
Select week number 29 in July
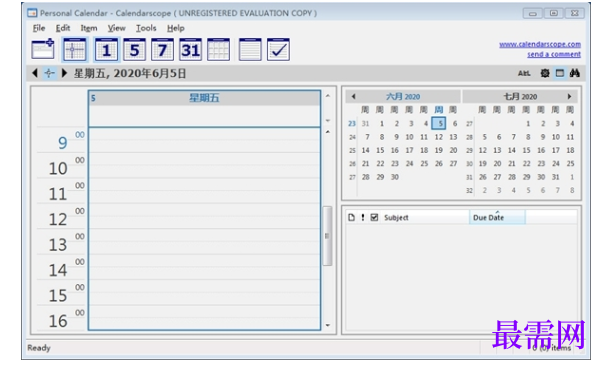469,151
